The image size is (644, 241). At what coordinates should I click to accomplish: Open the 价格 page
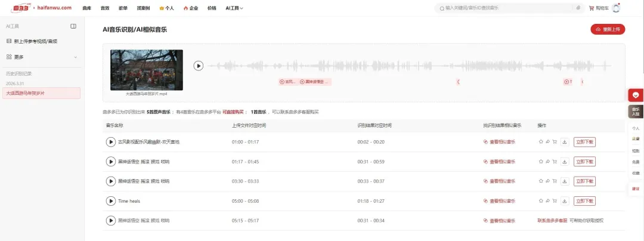coord(212,8)
